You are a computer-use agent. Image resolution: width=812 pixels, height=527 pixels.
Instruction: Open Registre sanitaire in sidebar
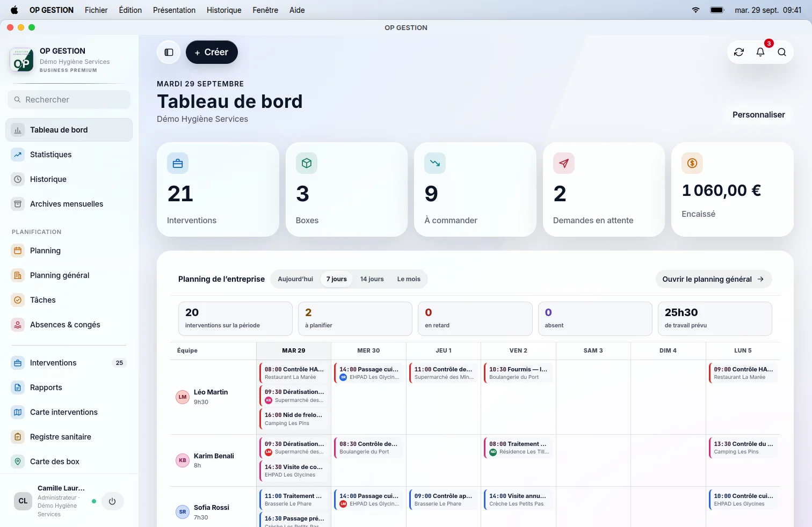click(x=69, y=437)
